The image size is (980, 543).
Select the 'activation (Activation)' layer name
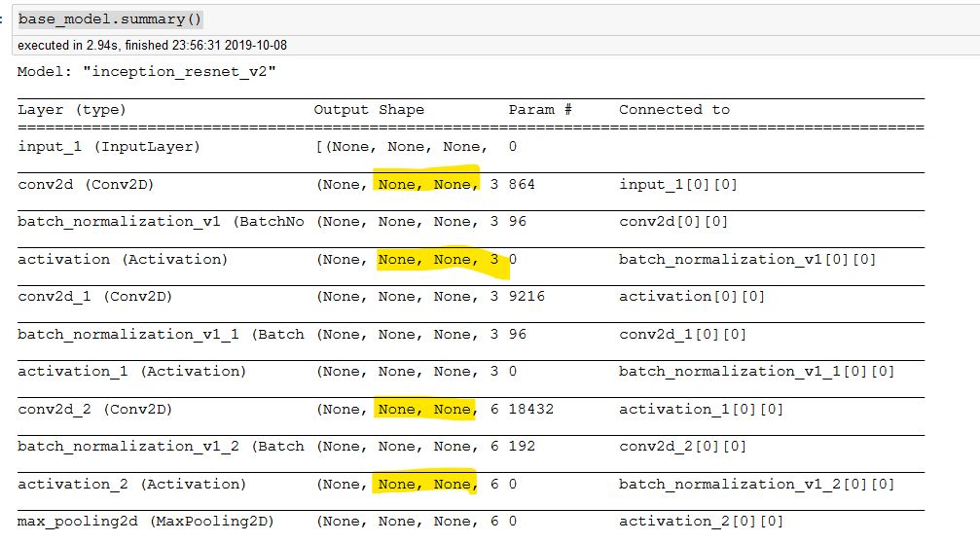tap(123, 259)
